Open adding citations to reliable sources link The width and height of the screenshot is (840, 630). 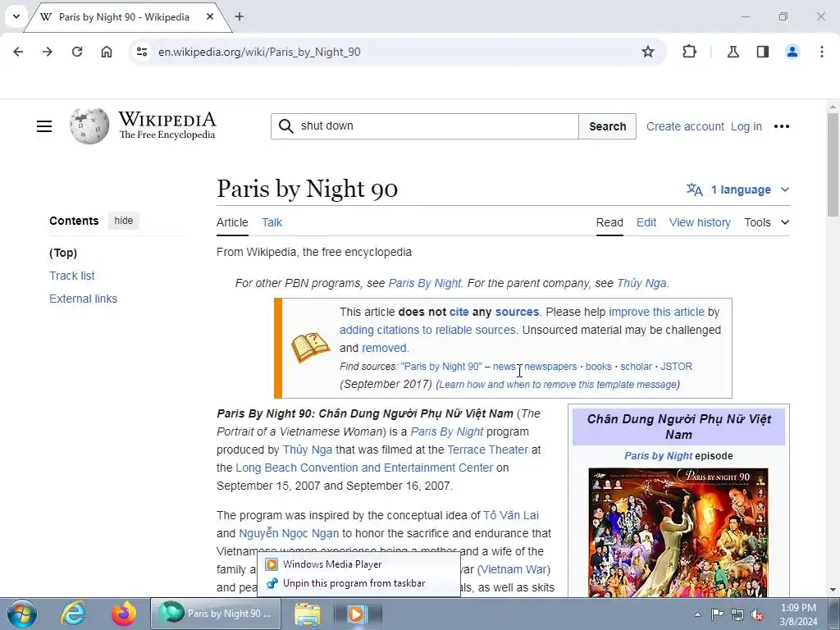427,330
